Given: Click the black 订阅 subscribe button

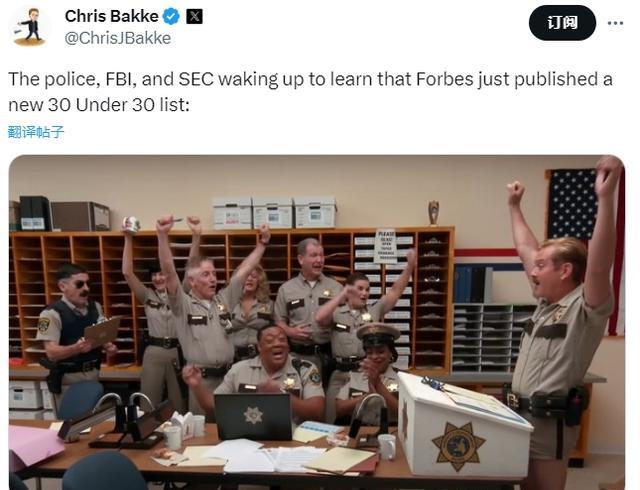Looking at the screenshot, I should point(562,23).
